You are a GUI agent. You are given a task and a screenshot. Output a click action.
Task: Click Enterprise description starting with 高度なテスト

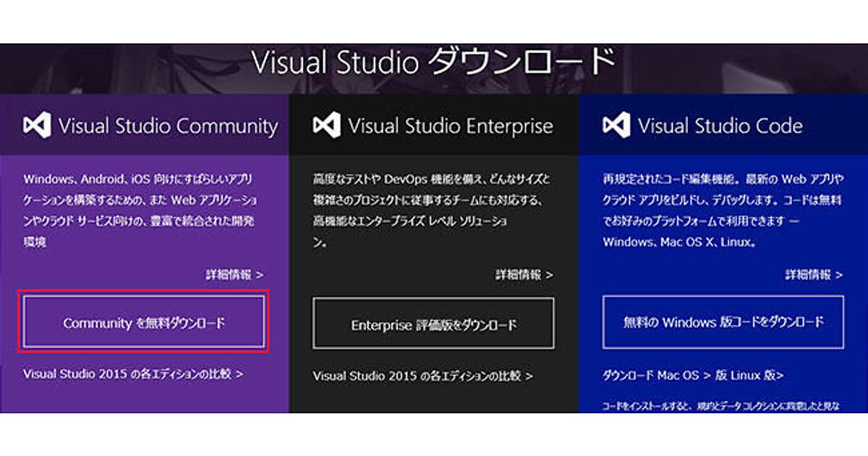point(432,210)
